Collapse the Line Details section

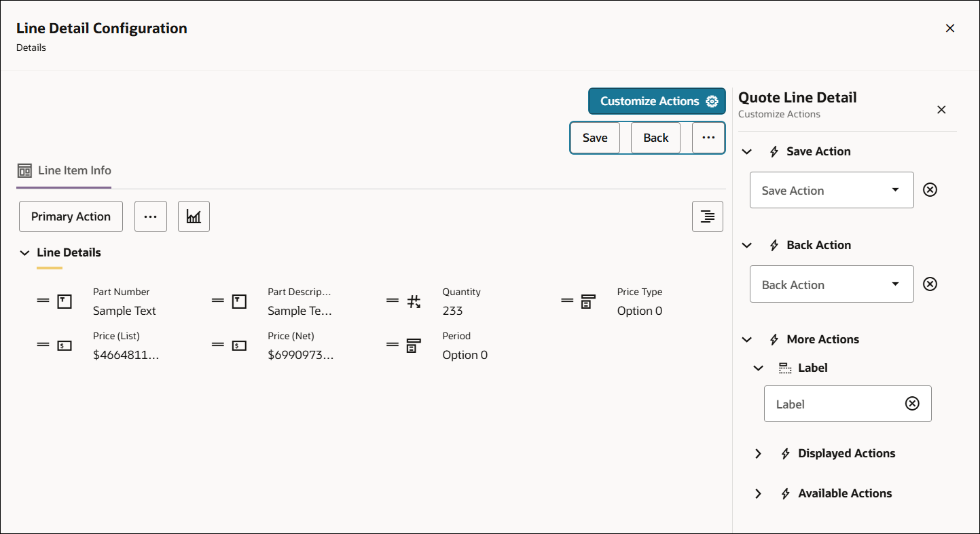(24, 252)
